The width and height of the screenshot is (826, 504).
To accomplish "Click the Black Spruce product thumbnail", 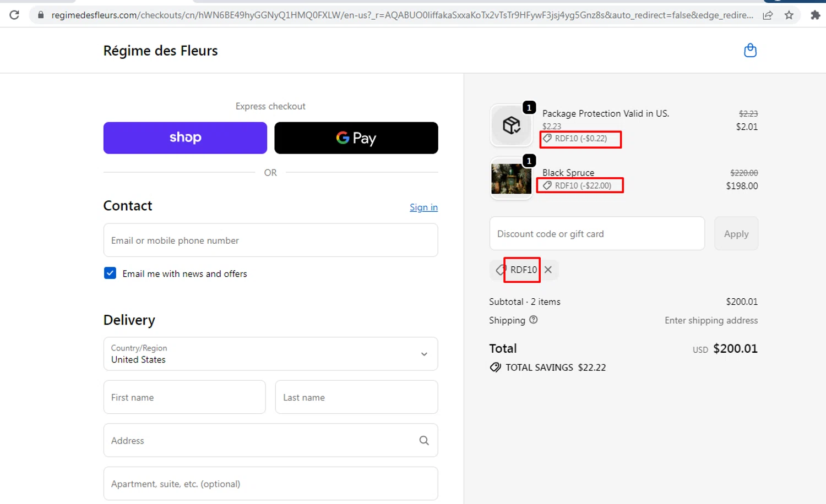I will click(x=511, y=178).
